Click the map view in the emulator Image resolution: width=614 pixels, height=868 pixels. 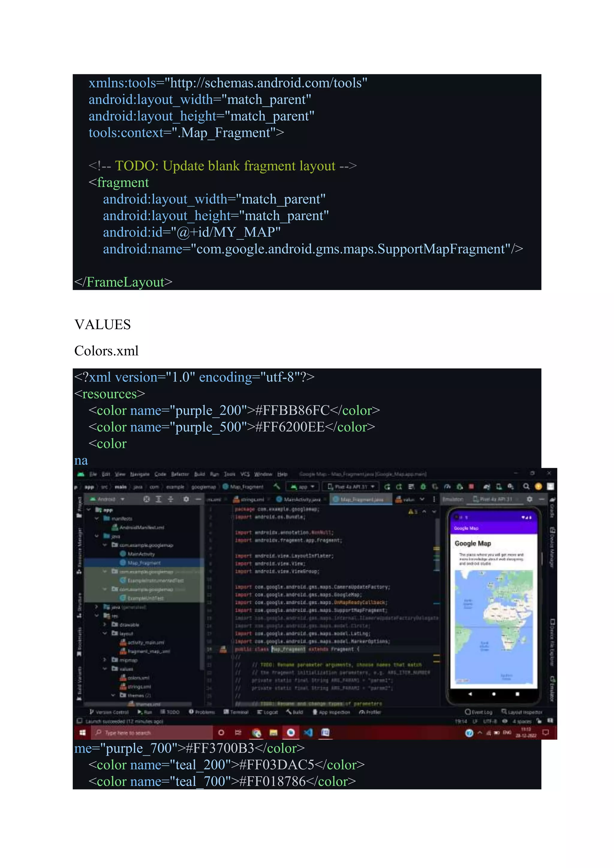[494, 627]
